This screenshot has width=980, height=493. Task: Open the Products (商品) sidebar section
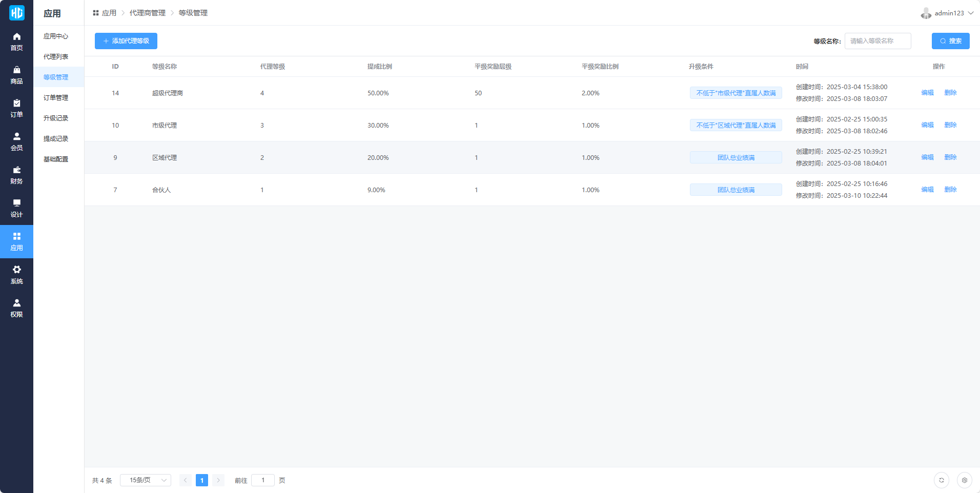click(16, 75)
